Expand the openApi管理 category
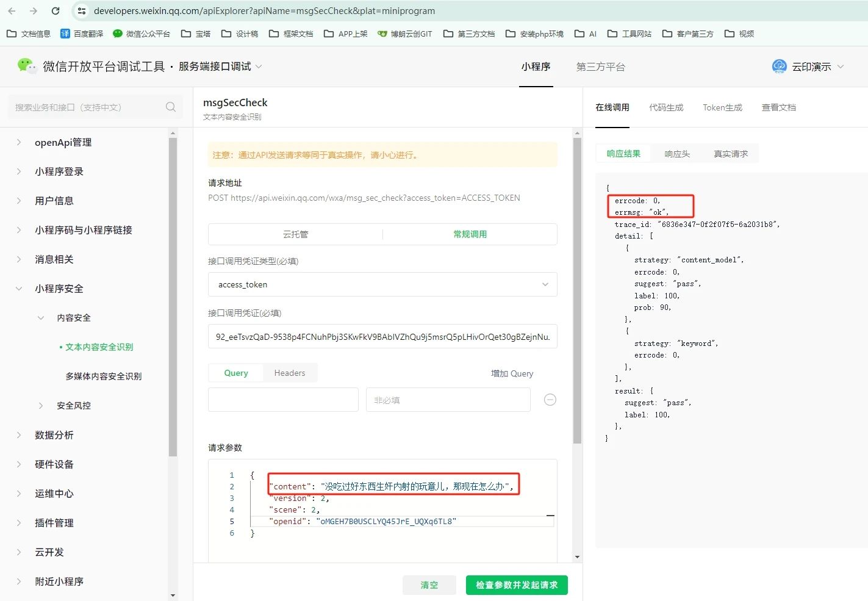 point(19,142)
